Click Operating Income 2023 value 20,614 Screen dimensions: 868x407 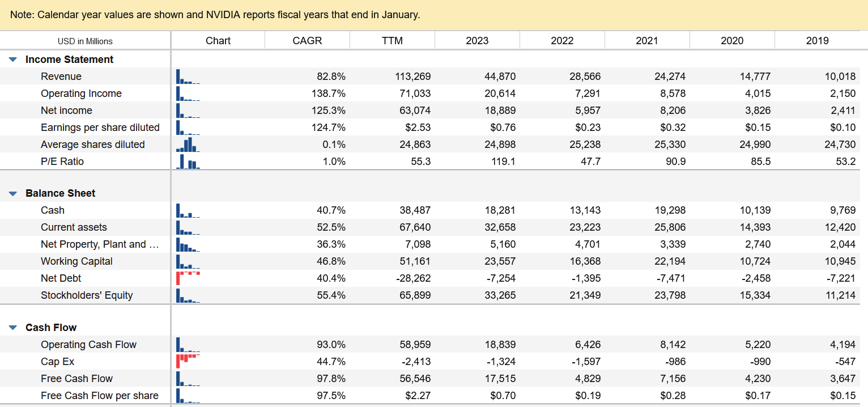tap(500, 94)
